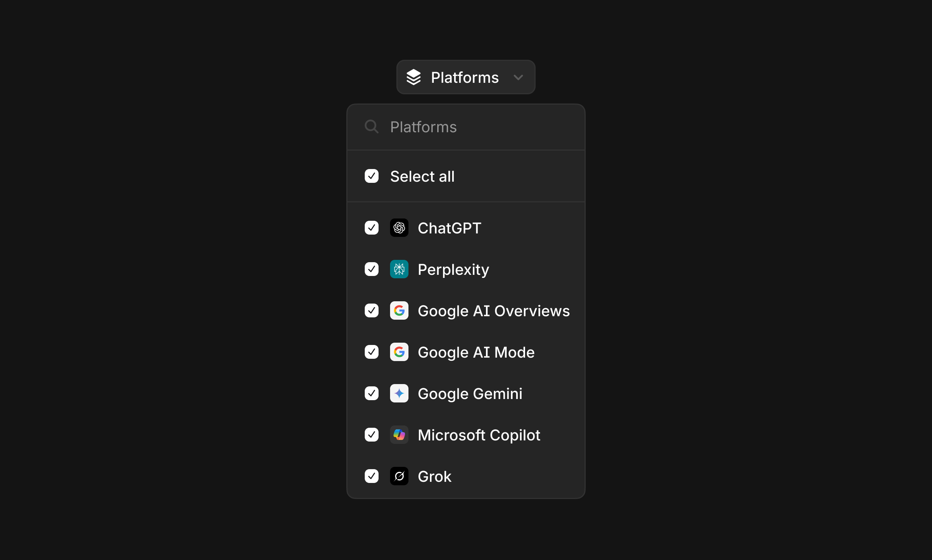Toggle the Perplexity checkbox off
932x560 pixels.
[x=371, y=269]
